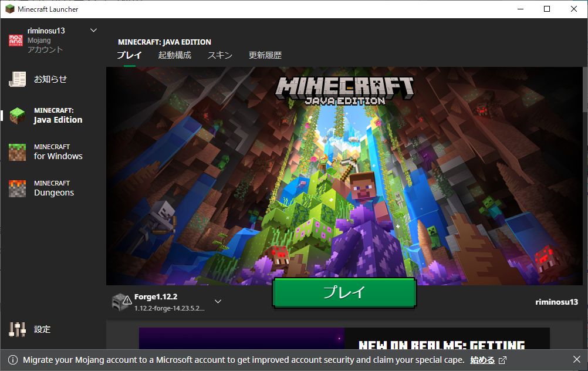
Task: Open the Forge1.12.2 version selector dropdown
Action: (217, 301)
